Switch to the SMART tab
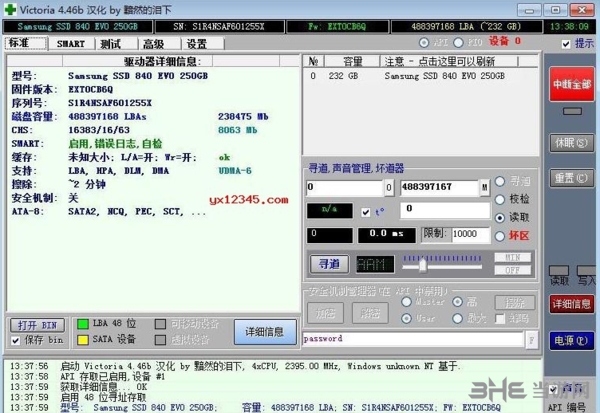600x413 pixels. (x=71, y=44)
